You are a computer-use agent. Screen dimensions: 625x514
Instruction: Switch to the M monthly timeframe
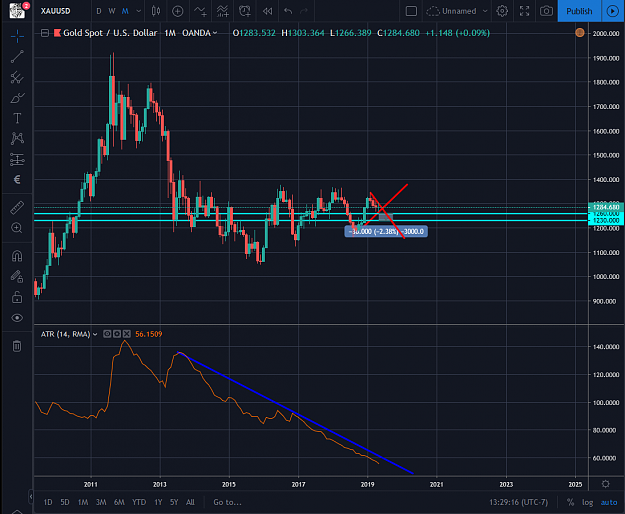pos(125,11)
